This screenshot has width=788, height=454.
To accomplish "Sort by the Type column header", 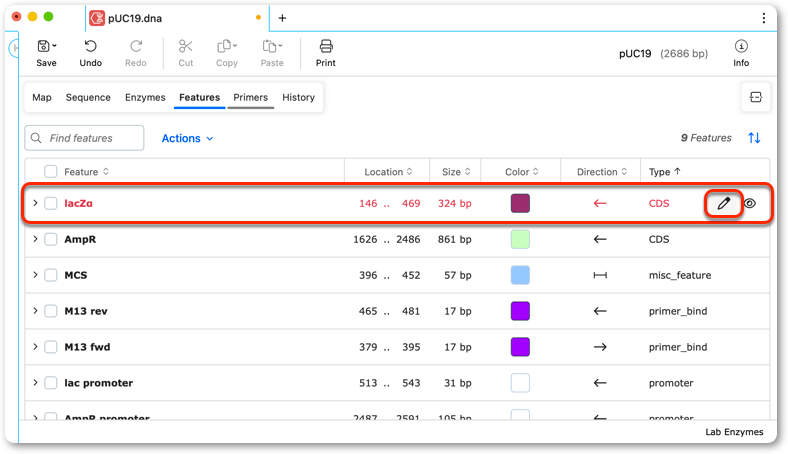I will coord(664,172).
